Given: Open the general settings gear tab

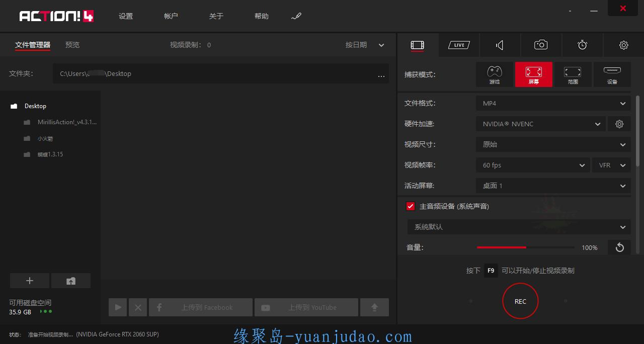Looking at the screenshot, I should (x=623, y=45).
